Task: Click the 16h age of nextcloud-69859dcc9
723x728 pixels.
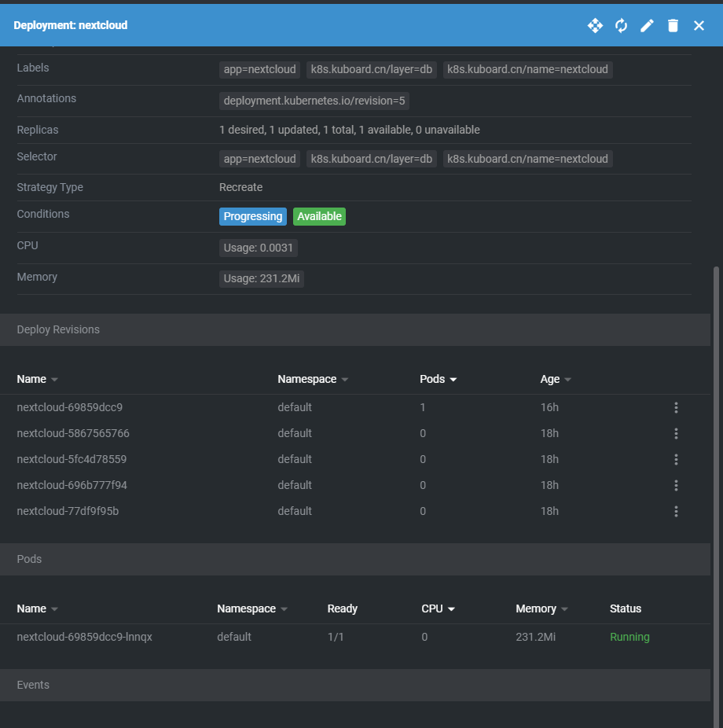Action: click(x=549, y=407)
